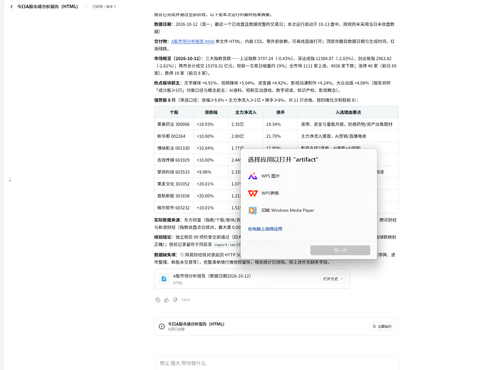This screenshot has width=500, height=370.
Task: Click the table cell with stock code 301052
Action: (x=173, y=184)
